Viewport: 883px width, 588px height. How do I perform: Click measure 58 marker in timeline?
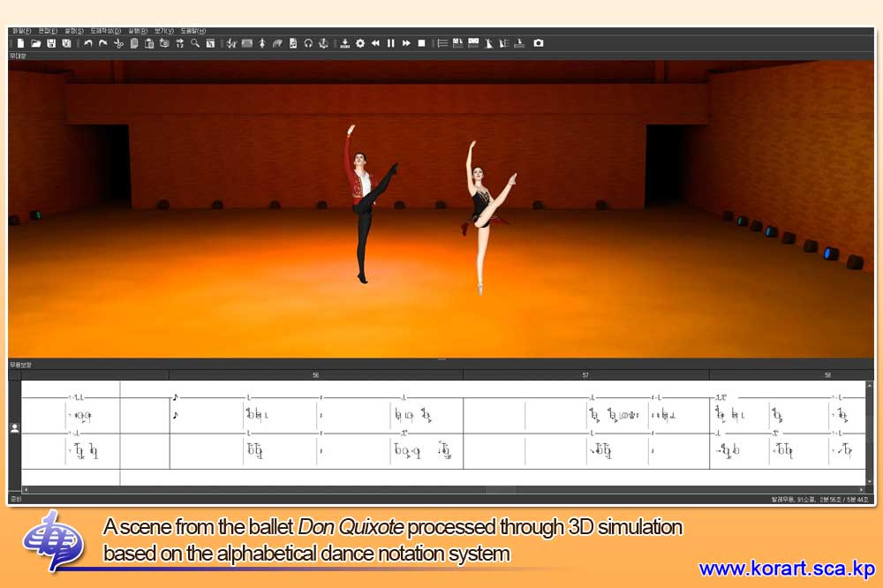tap(828, 375)
